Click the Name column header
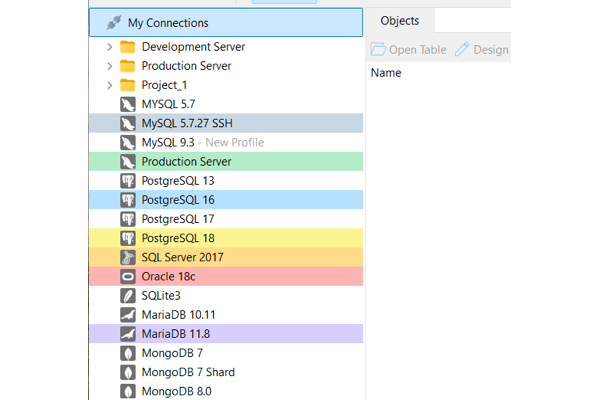Viewport: 600px width, 400px height. [x=386, y=73]
